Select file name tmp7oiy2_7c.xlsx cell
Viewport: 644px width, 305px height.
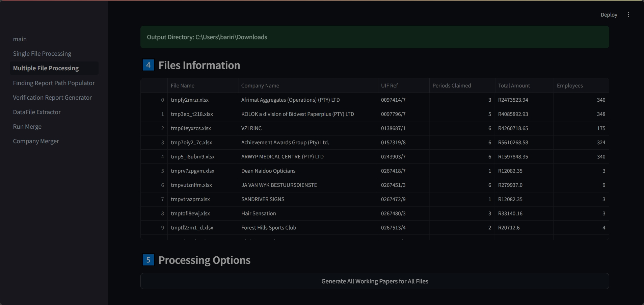(x=203, y=143)
